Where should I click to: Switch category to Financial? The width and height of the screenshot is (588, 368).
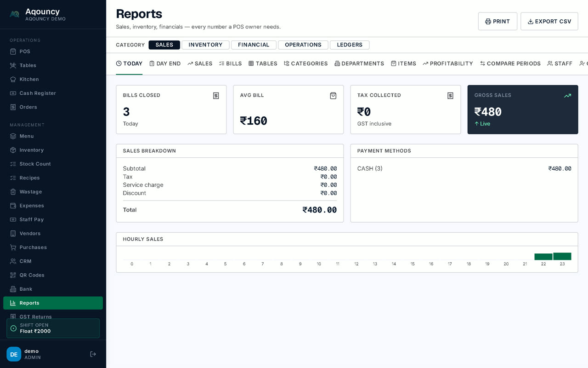(x=254, y=45)
